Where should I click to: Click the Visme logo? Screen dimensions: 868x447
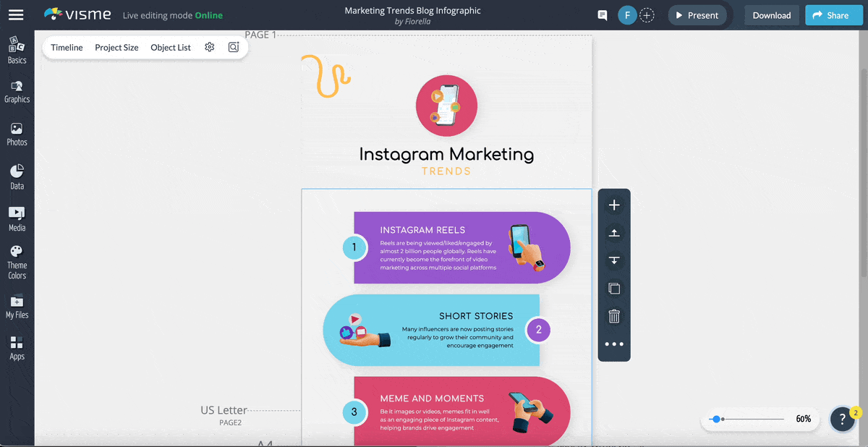click(x=77, y=14)
